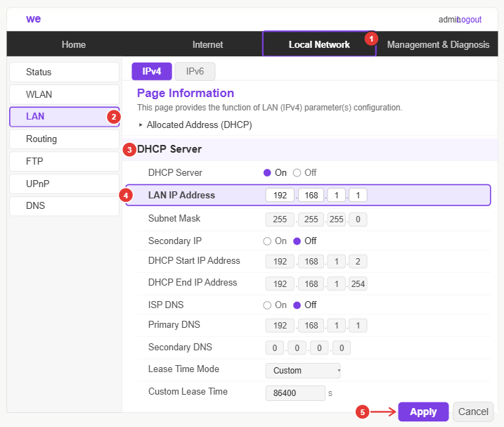The height and width of the screenshot is (427, 504).
Task: Open the WLAN sidebar item
Action: point(64,94)
